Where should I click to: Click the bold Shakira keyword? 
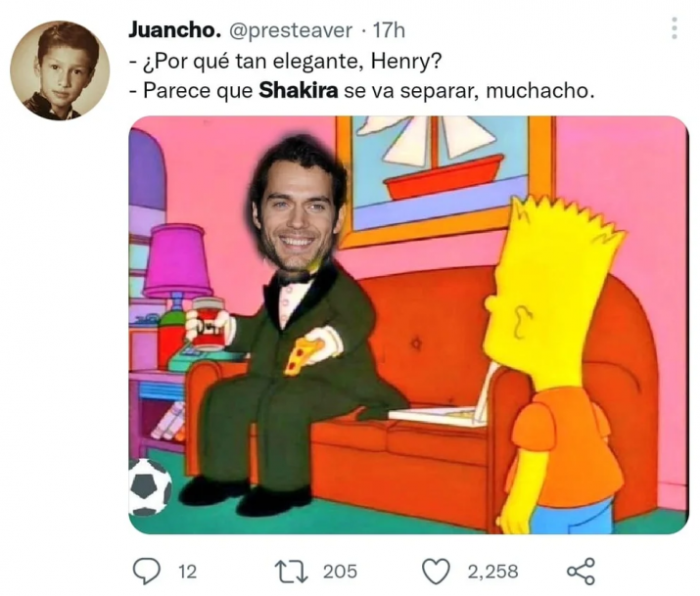[299, 91]
